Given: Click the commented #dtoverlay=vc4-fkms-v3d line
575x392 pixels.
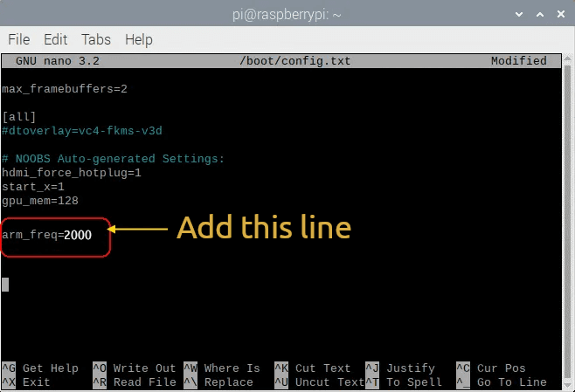Looking at the screenshot, I should pyautogui.click(x=82, y=131).
